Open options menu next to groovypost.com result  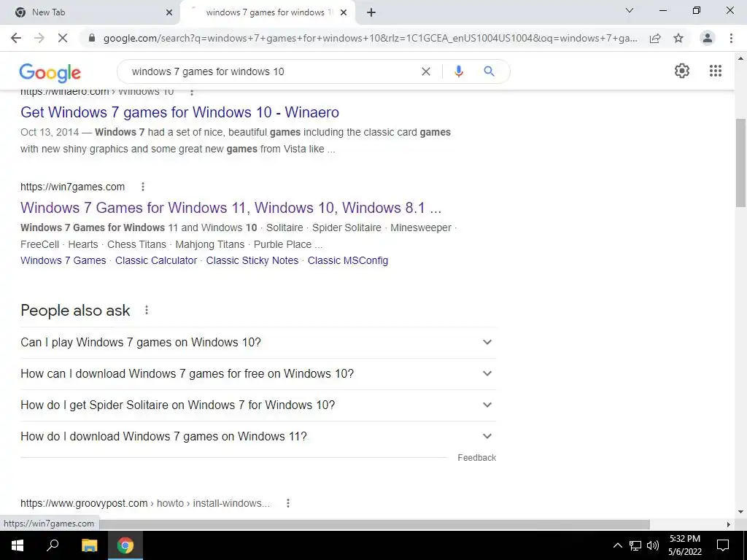[x=288, y=503]
